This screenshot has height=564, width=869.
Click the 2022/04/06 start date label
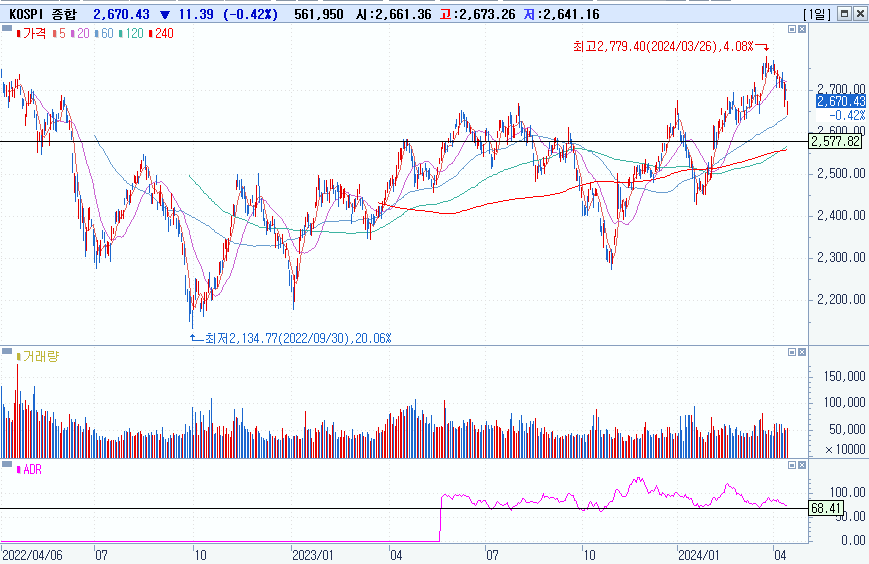[33, 555]
